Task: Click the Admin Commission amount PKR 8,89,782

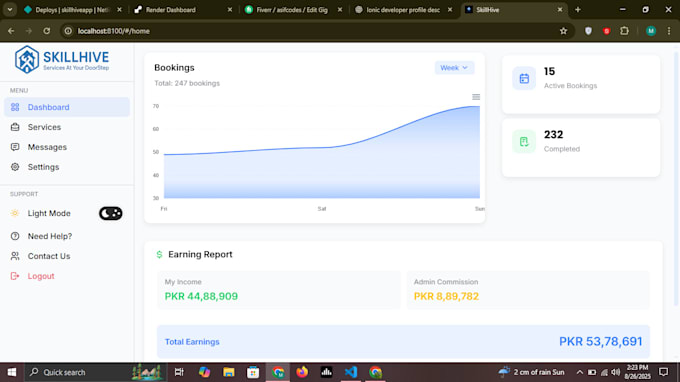Action: (446, 296)
